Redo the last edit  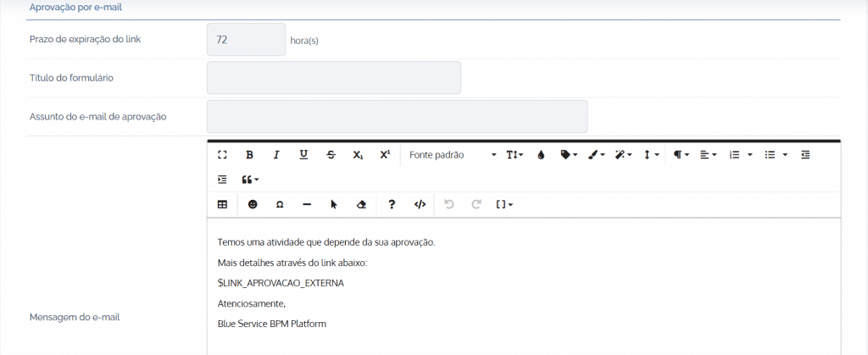[476, 204]
